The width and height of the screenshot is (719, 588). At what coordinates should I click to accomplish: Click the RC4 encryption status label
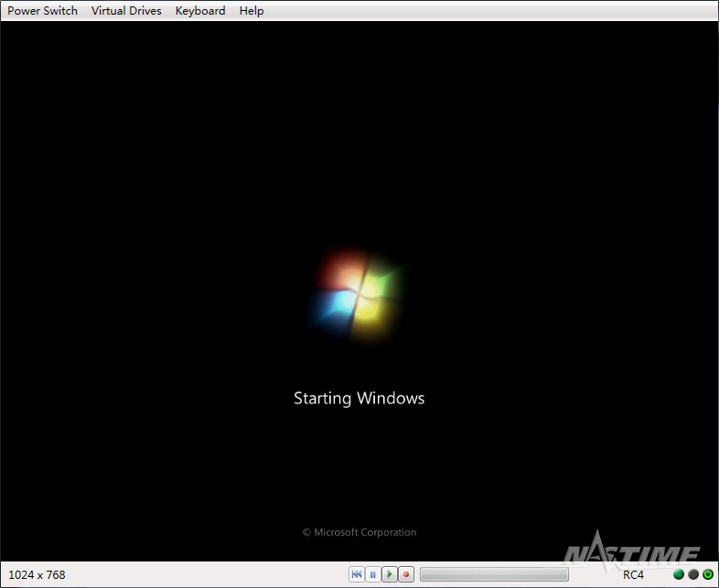coord(633,574)
